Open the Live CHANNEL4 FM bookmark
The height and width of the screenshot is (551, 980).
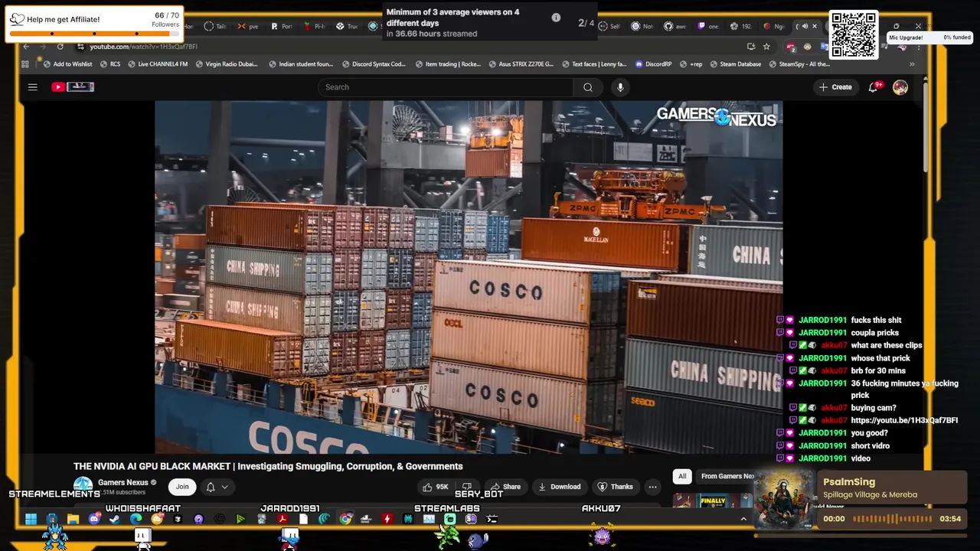157,64
